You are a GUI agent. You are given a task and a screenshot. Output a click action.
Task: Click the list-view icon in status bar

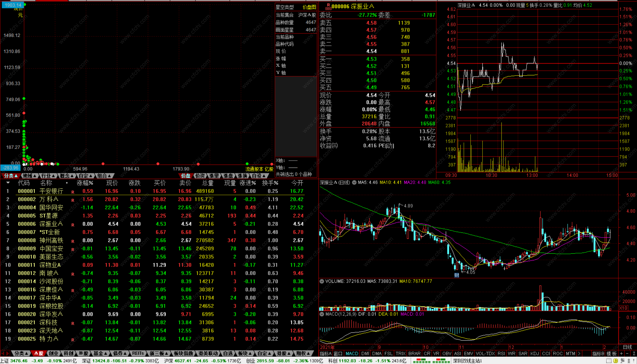[609, 361]
